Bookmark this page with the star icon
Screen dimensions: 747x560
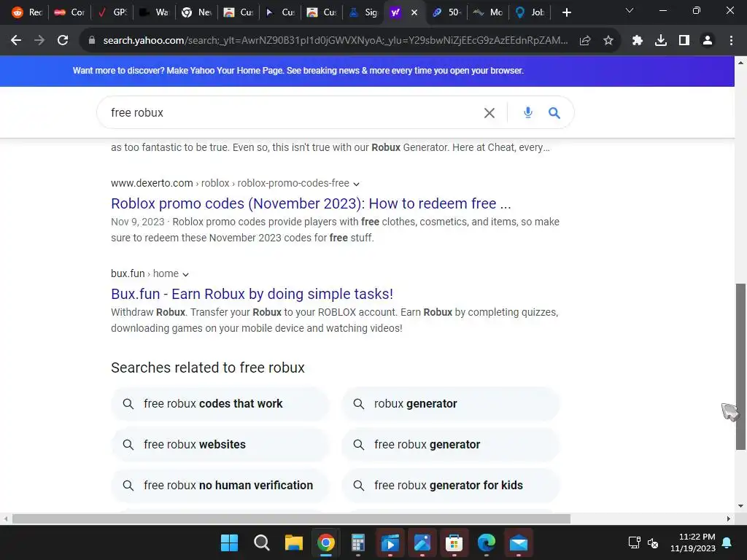pos(608,41)
